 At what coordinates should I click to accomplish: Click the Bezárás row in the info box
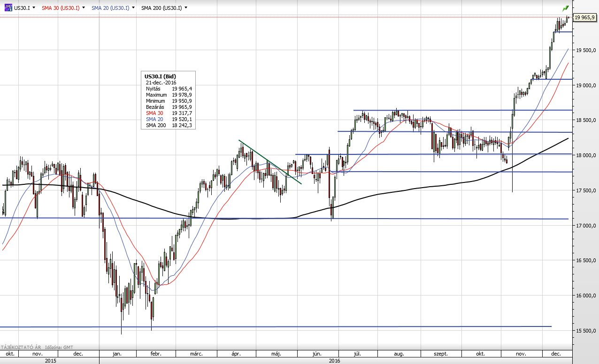pyautogui.click(x=169, y=106)
